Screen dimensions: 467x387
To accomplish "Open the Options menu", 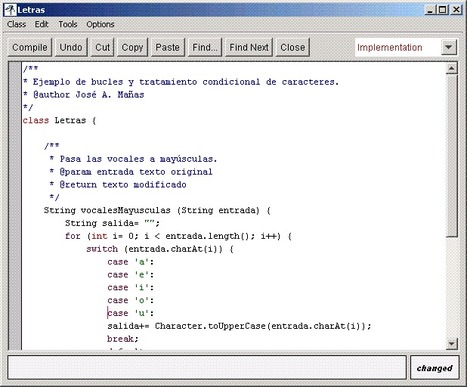I will point(100,24).
